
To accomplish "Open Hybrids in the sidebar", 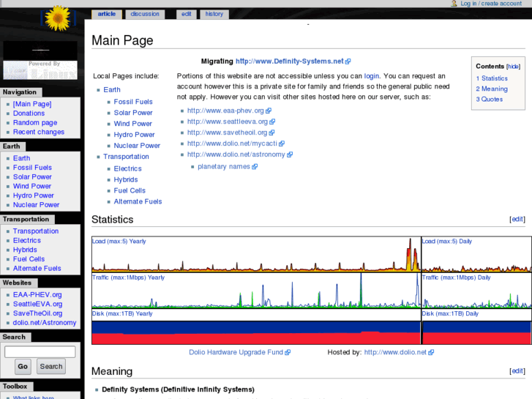I will click(25, 250).
